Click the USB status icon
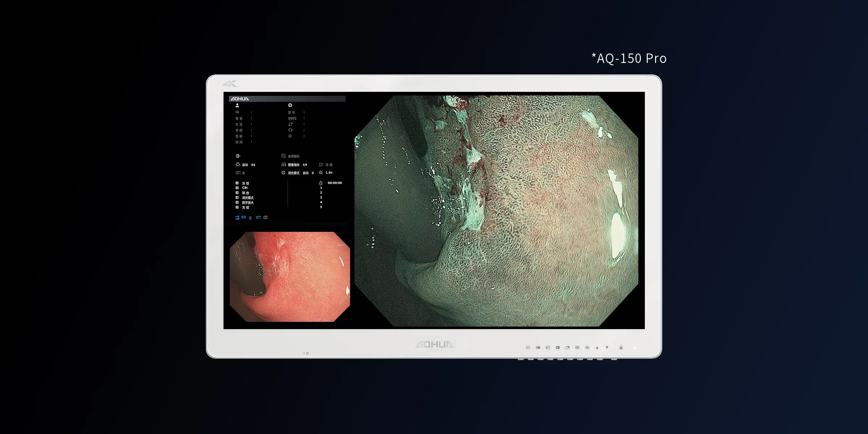 pyautogui.click(x=237, y=218)
